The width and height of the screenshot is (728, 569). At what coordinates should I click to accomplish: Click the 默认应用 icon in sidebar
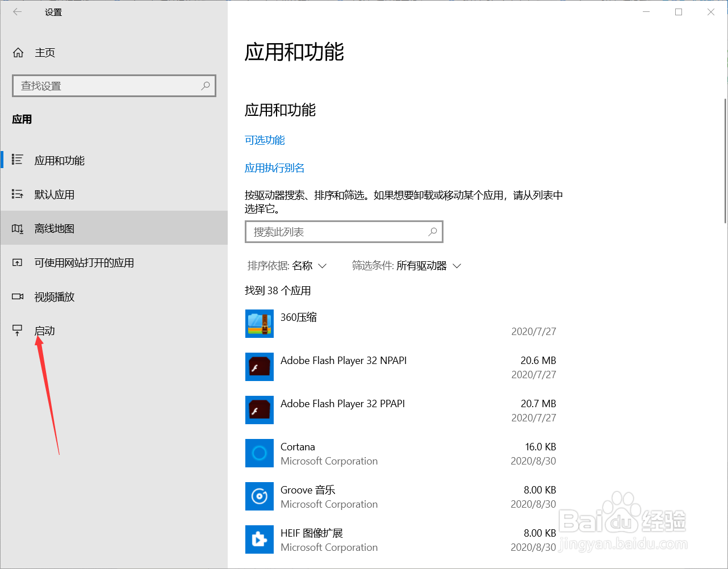[18, 194]
